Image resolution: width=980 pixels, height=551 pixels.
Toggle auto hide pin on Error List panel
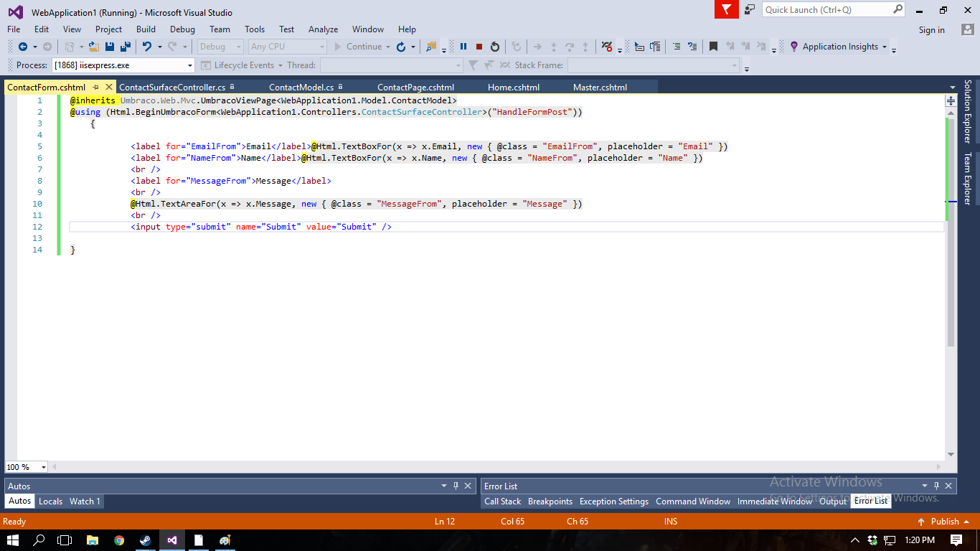point(936,486)
